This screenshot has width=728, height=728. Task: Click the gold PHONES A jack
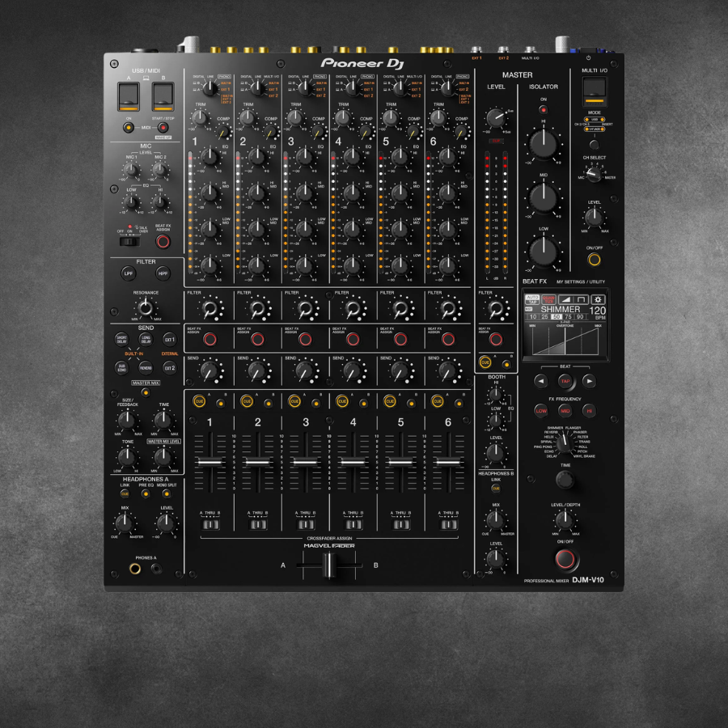pos(135,569)
